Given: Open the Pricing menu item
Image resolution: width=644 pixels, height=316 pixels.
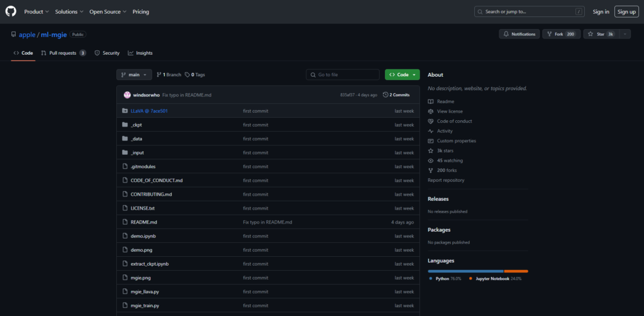Looking at the screenshot, I should click(x=141, y=12).
